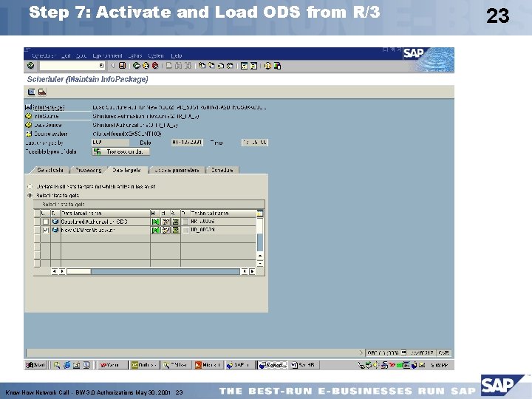Click the Technical name column header
Screen dimensions: 532x399
[x=222, y=213]
